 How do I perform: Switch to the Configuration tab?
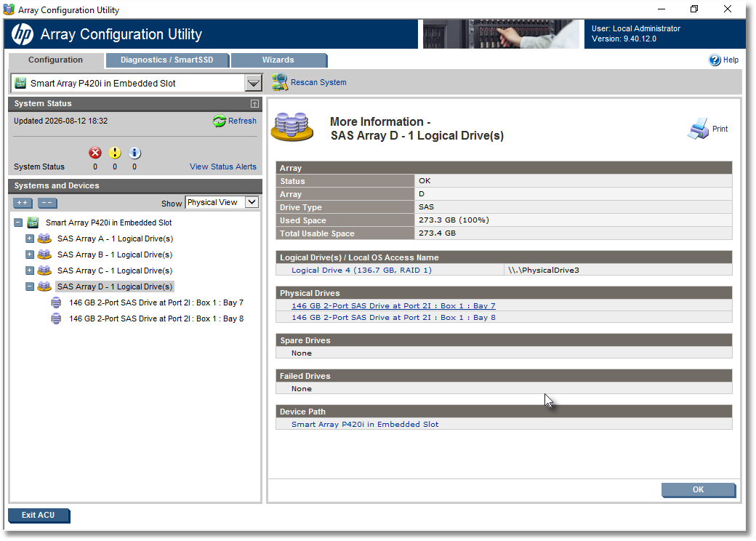click(55, 60)
